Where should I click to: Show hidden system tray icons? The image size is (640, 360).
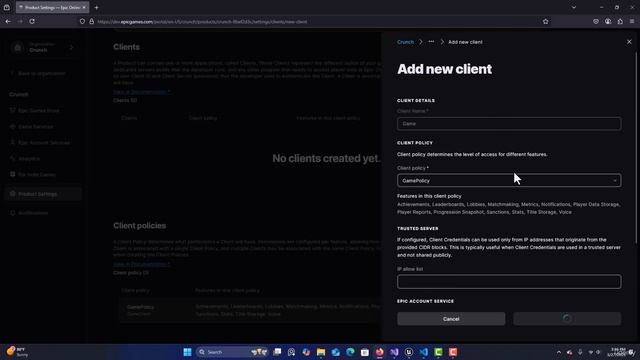(x=559, y=352)
